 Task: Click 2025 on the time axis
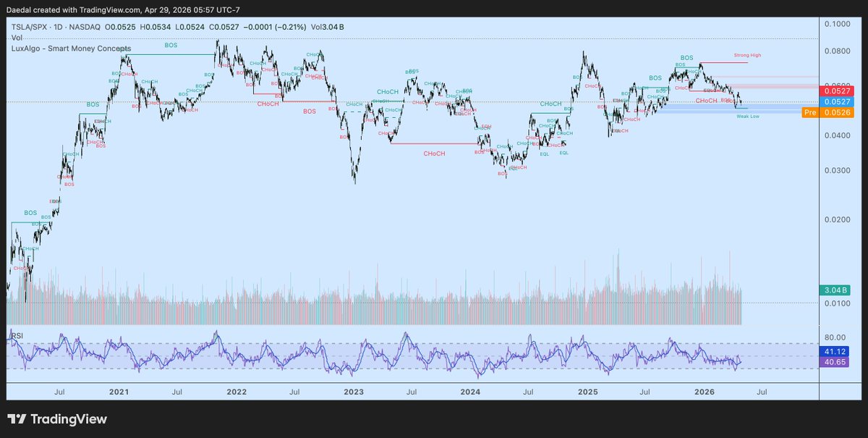click(588, 392)
